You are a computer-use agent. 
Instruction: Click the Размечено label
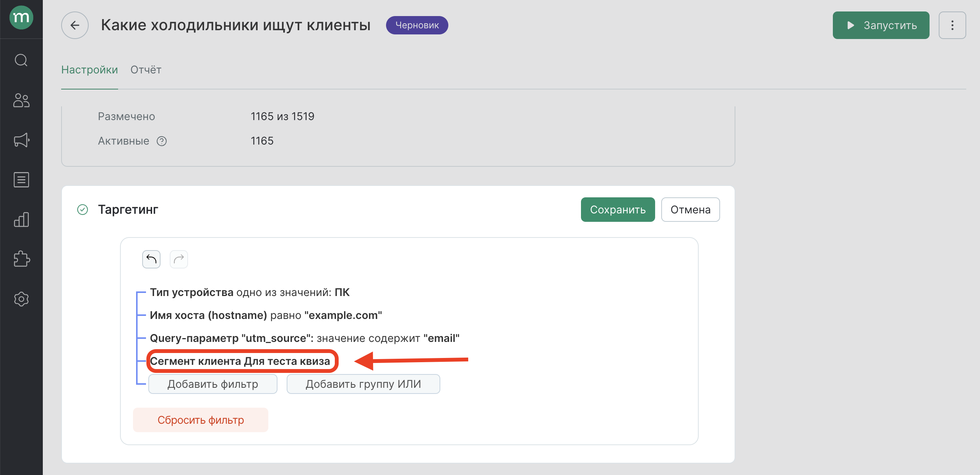127,116
